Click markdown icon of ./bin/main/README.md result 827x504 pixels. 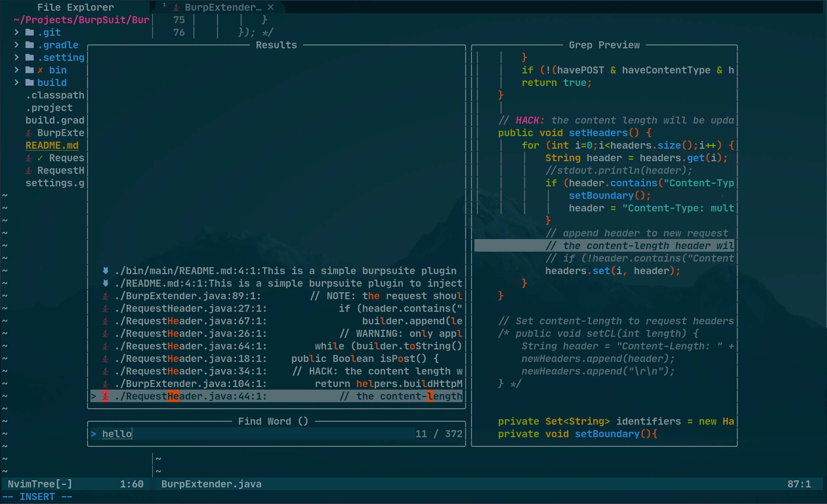106,271
